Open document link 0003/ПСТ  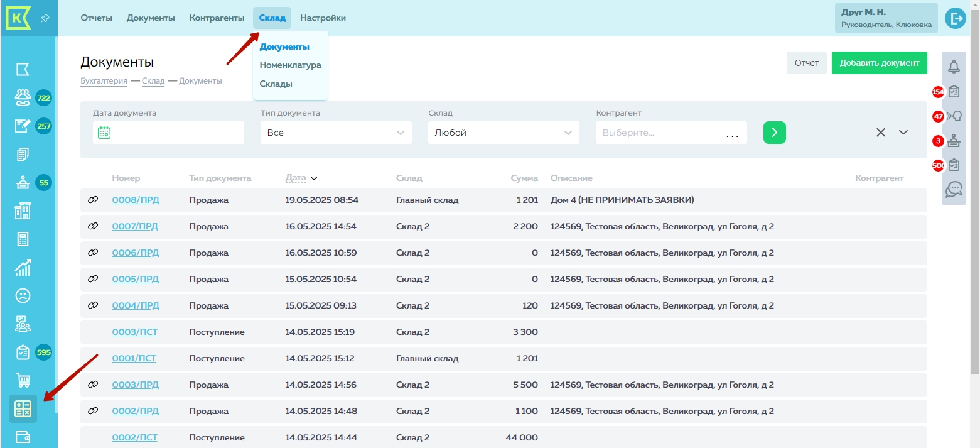point(134,332)
